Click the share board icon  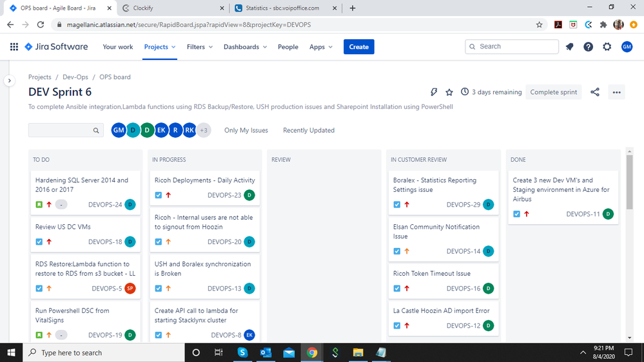[x=595, y=92]
